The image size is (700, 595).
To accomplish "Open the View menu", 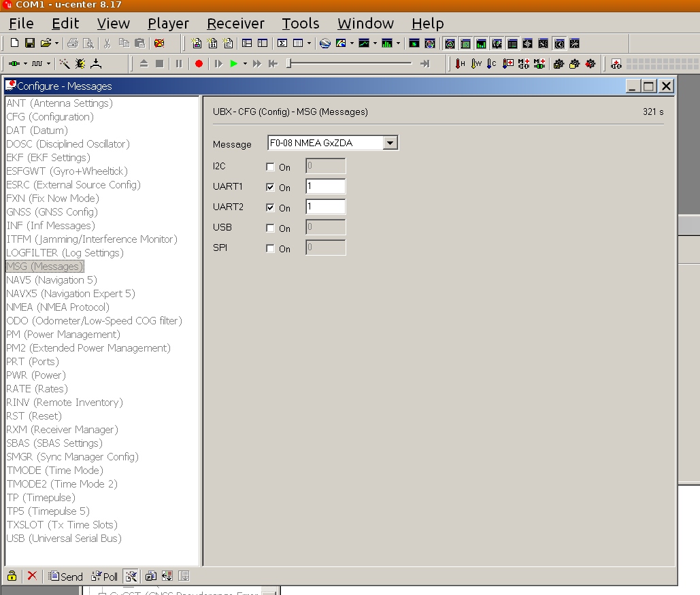I will click(114, 23).
